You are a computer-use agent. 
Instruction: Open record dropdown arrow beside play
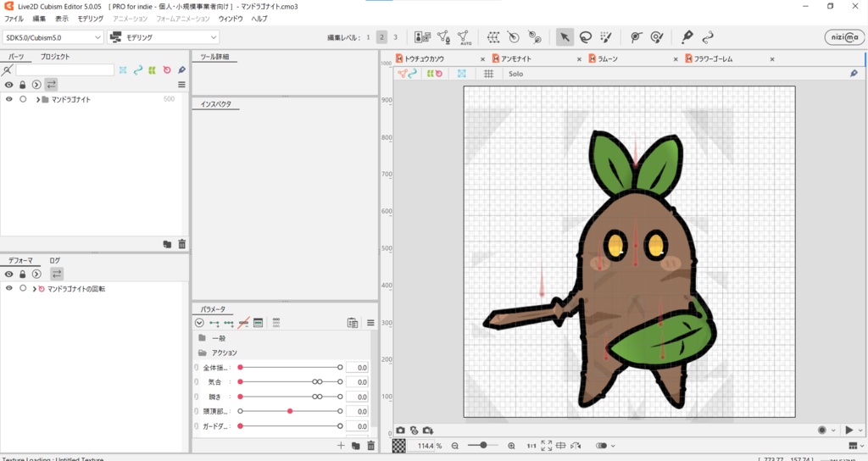(x=833, y=430)
